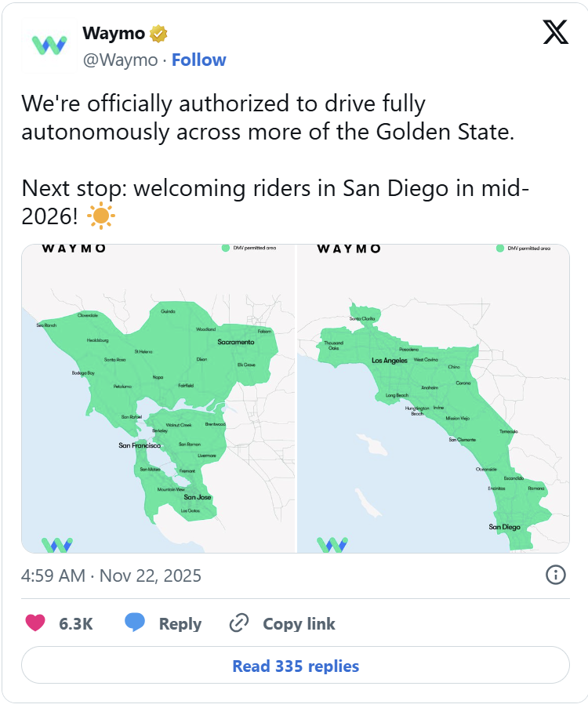This screenshot has width=588, height=708.
Task: Click the Reply text label
Action: coord(180,624)
